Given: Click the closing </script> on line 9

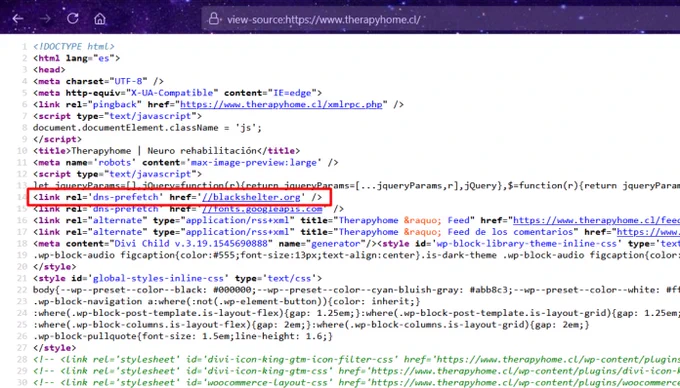Looking at the screenshot, I should pos(57,139).
